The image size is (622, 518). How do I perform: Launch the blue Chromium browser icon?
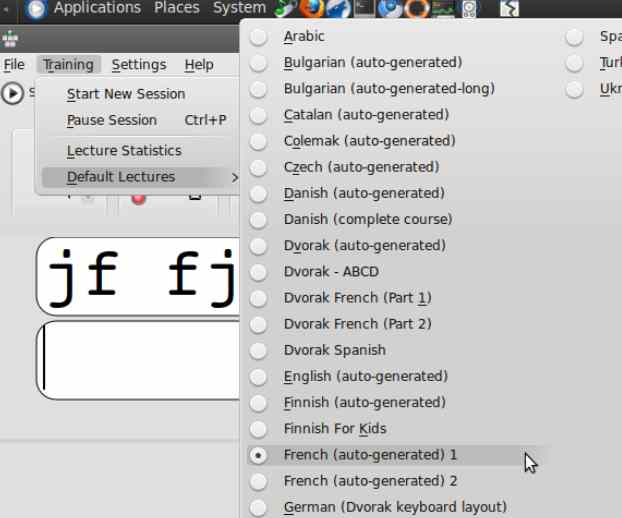390,8
